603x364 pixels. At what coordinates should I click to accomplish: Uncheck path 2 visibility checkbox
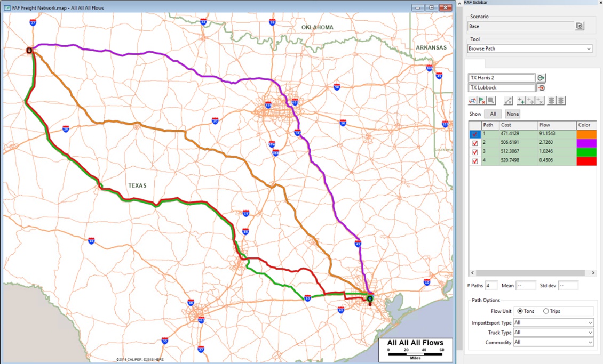[x=474, y=143]
